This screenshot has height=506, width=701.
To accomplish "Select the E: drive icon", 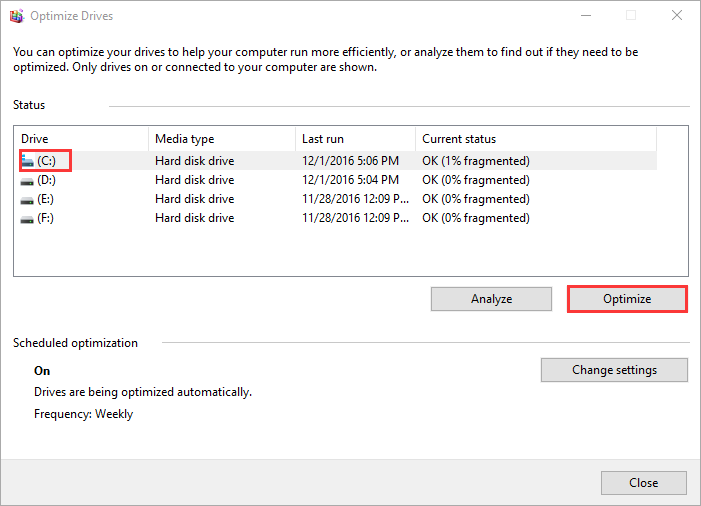I will pos(27,200).
